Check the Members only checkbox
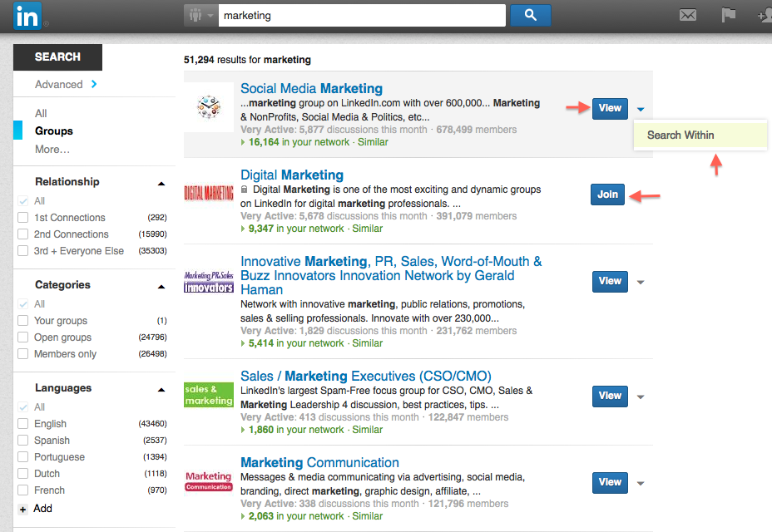This screenshot has width=772, height=532. [x=22, y=354]
